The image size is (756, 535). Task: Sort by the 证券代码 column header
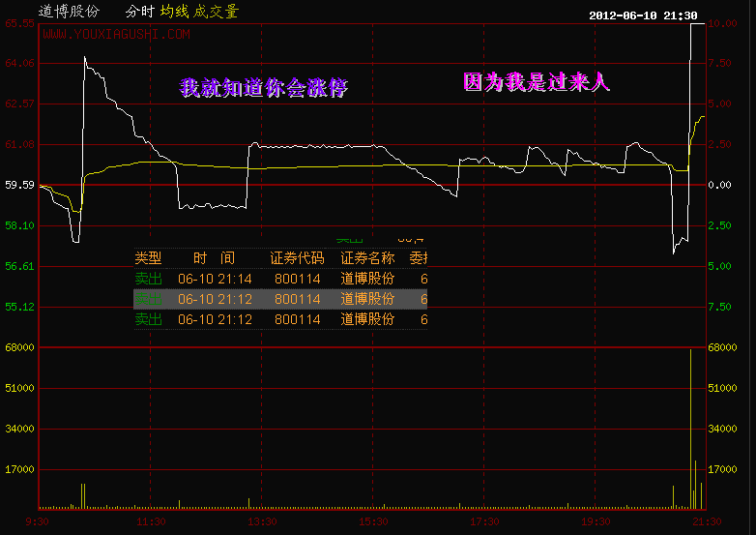pyautogui.click(x=297, y=258)
